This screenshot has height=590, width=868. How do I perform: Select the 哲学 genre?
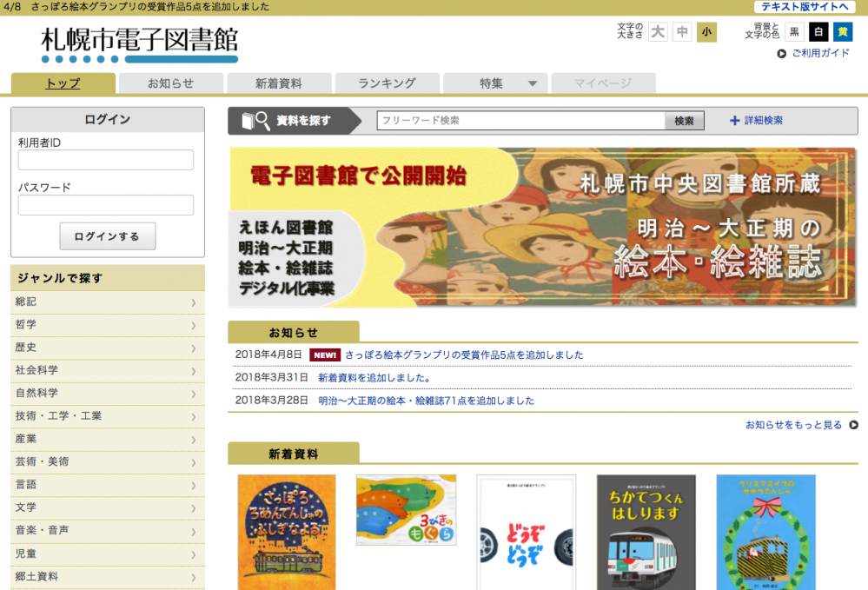click(x=108, y=326)
